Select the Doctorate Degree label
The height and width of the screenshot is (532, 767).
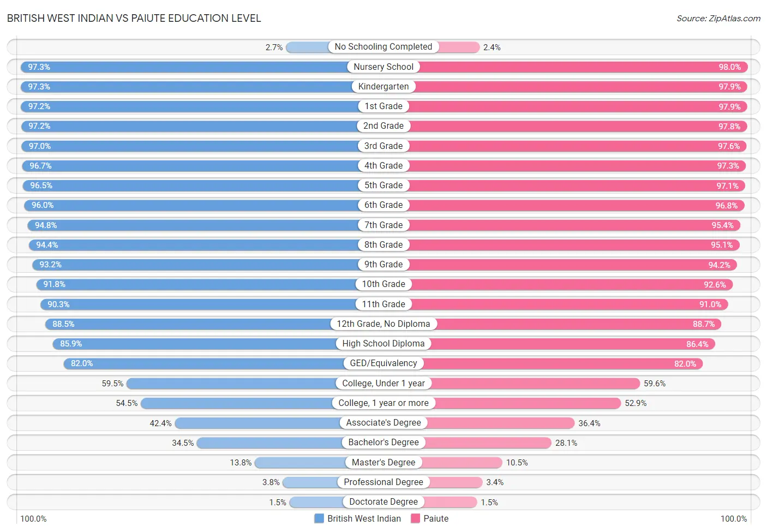383,502
